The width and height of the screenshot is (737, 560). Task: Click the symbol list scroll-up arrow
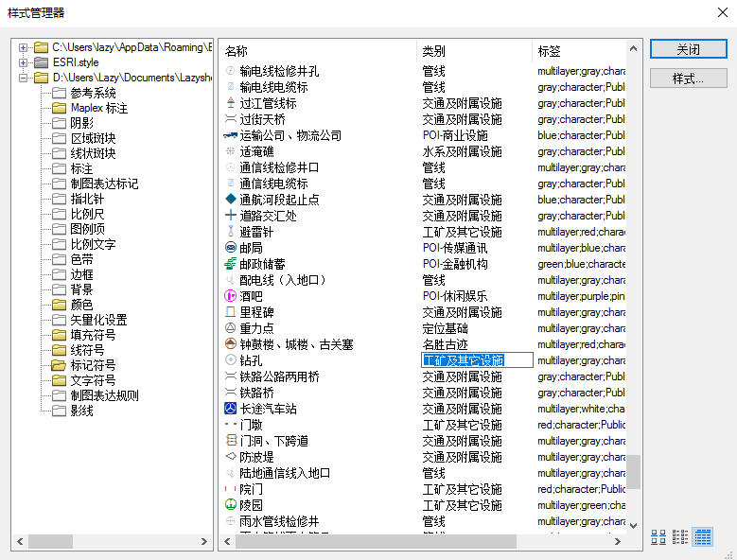coord(634,48)
